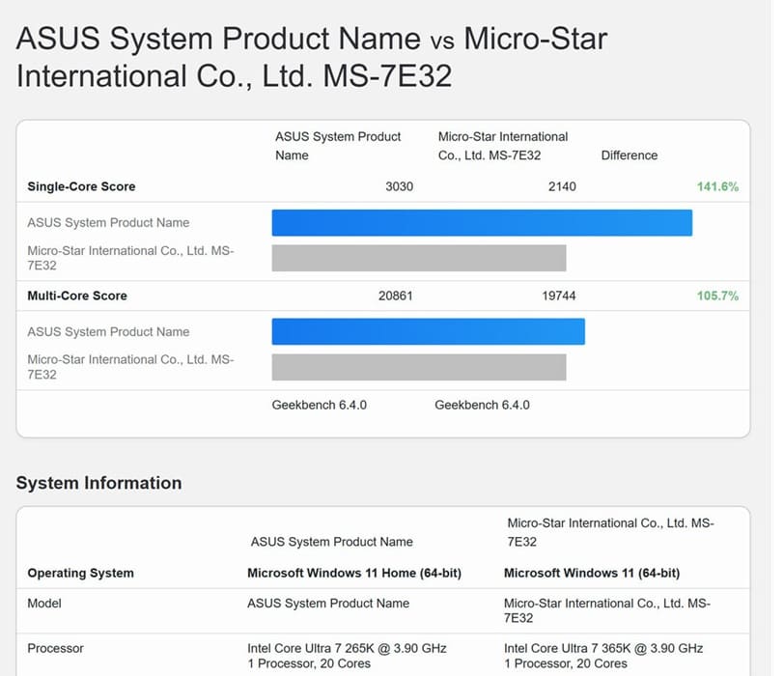Click ASUS single-core score 3030
784x676 pixels.
(399, 187)
